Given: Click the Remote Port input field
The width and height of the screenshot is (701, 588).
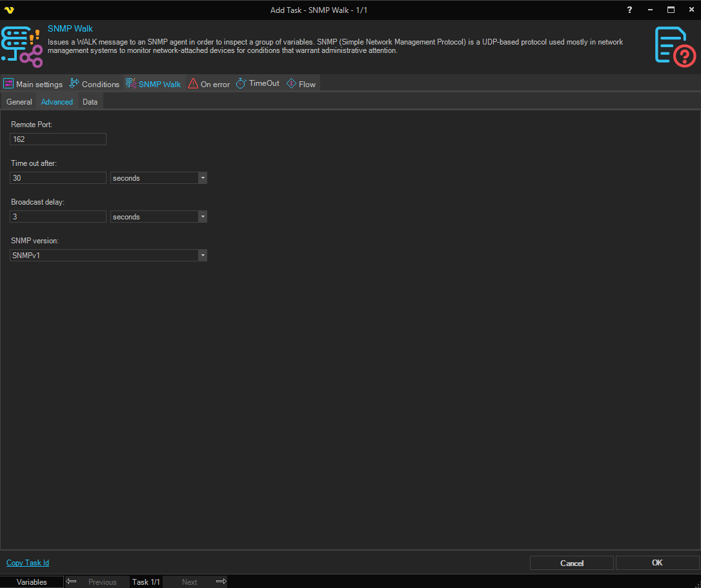Looking at the screenshot, I should (58, 139).
